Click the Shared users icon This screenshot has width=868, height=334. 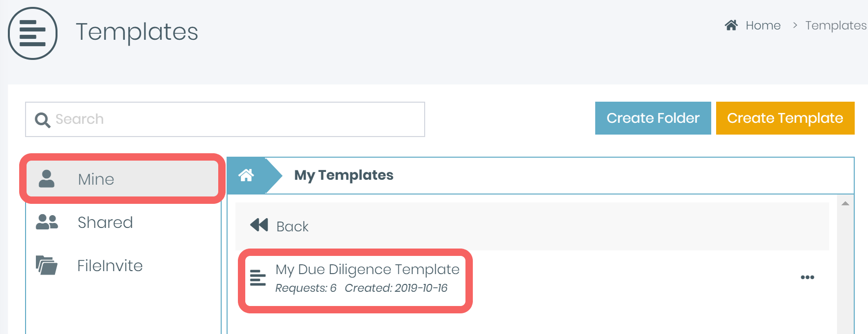click(47, 222)
